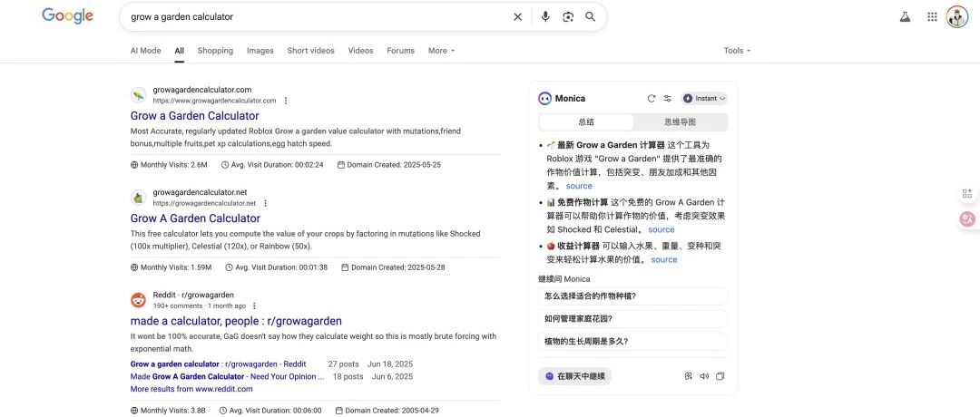Expand Monica Instant model dropdown
Viewport: 980px width, 417px height.
coord(704,99)
